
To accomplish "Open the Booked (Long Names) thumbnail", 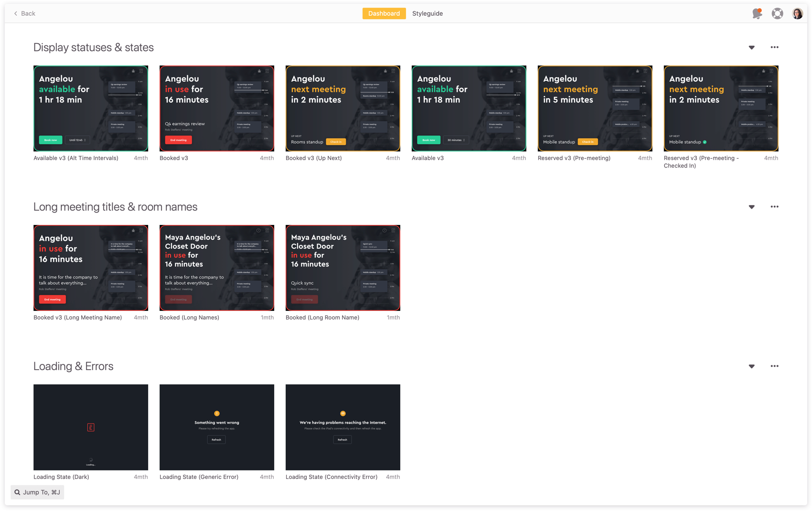I will [x=217, y=268].
